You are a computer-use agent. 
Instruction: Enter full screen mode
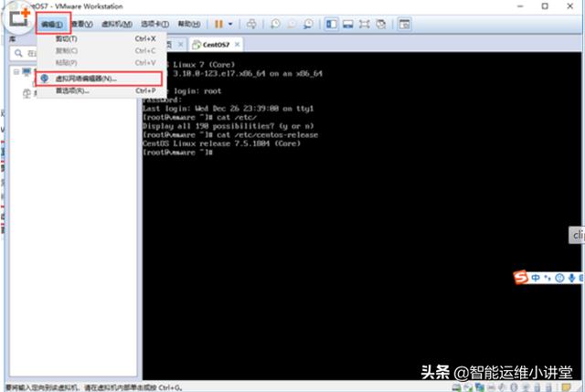pos(364,25)
